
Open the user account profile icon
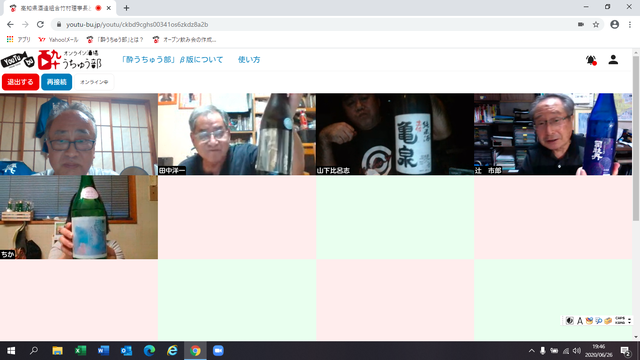[x=613, y=60]
